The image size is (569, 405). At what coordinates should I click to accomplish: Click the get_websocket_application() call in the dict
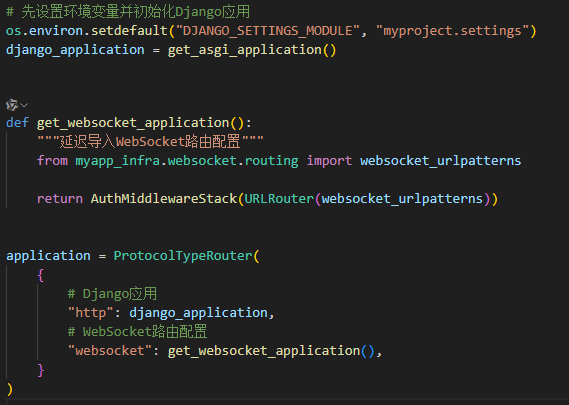click(x=271, y=351)
